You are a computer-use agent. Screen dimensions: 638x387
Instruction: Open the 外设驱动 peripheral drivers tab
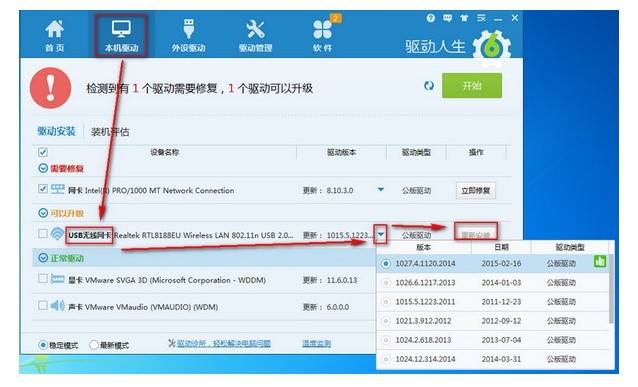[x=188, y=35]
